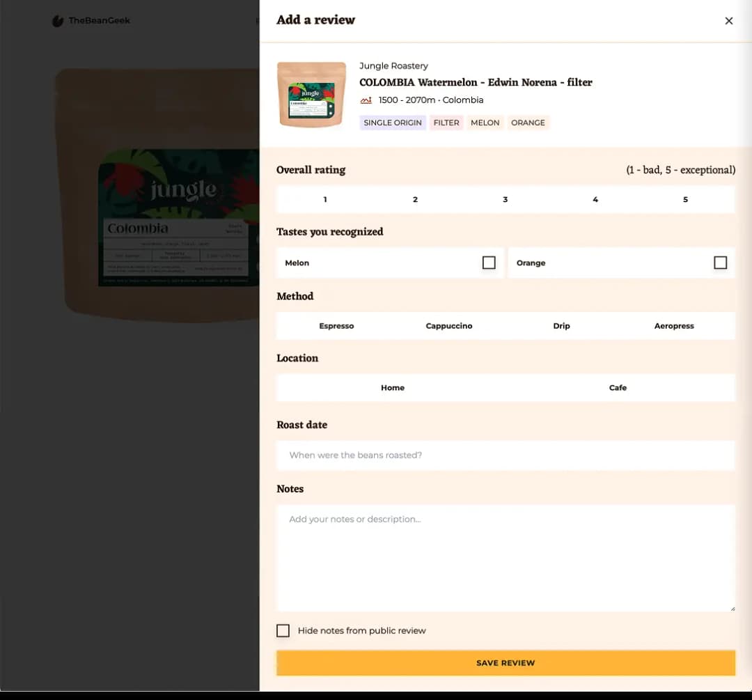The width and height of the screenshot is (752, 700).
Task: Click the altitude mountain icon beside 1500-2070m
Action: pyautogui.click(x=366, y=100)
